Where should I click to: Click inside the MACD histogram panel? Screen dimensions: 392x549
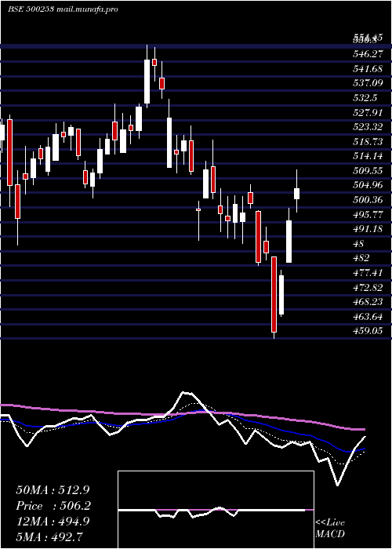tap(216, 510)
